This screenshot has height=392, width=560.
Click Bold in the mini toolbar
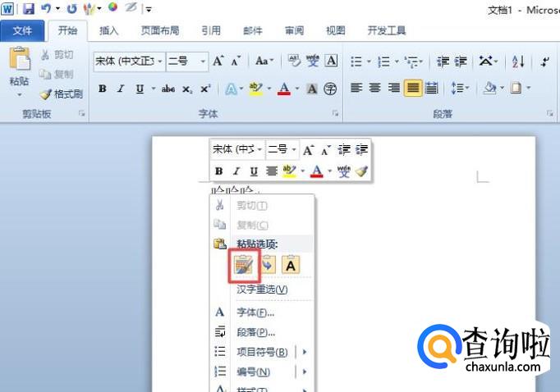tap(219, 171)
